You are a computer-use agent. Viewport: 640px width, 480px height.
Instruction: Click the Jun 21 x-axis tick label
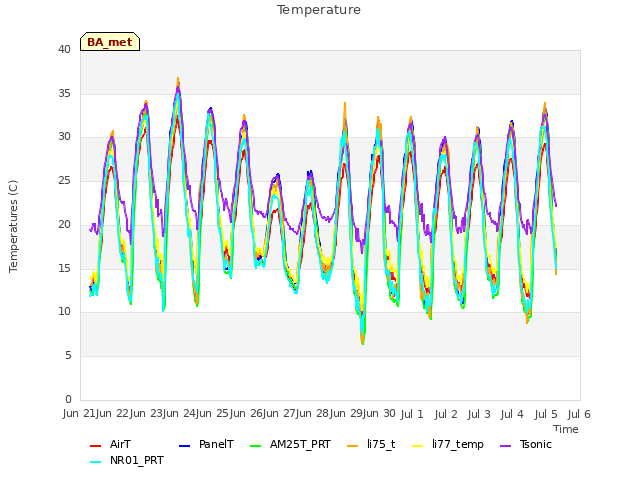80,413
